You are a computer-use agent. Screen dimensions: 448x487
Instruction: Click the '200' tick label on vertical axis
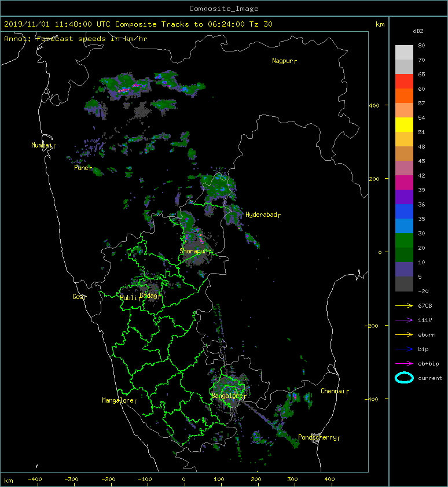click(x=374, y=179)
